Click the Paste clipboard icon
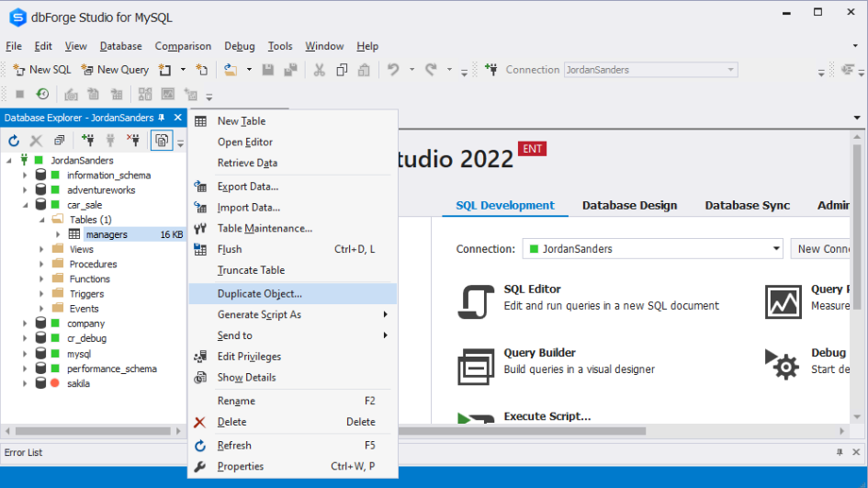This screenshot has height=488, width=868. coord(364,70)
